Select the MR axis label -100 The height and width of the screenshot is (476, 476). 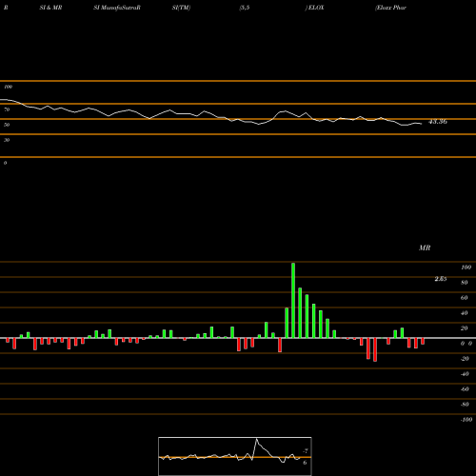pos(466,420)
